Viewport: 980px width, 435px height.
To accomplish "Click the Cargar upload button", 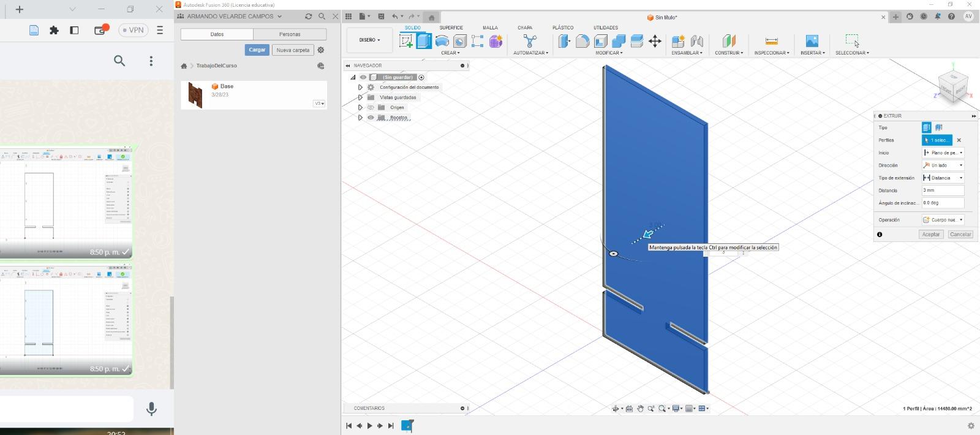I will click(x=257, y=50).
